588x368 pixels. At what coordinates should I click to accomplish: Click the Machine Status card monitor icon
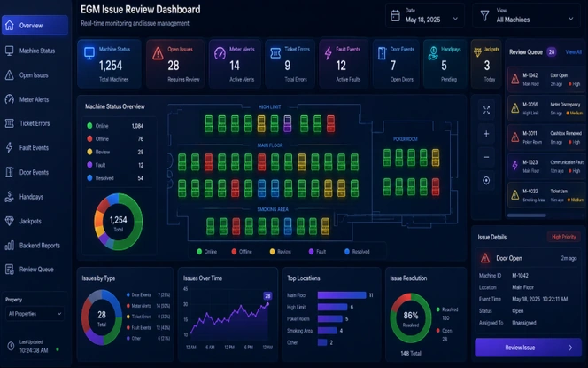(x=89, y=53)
